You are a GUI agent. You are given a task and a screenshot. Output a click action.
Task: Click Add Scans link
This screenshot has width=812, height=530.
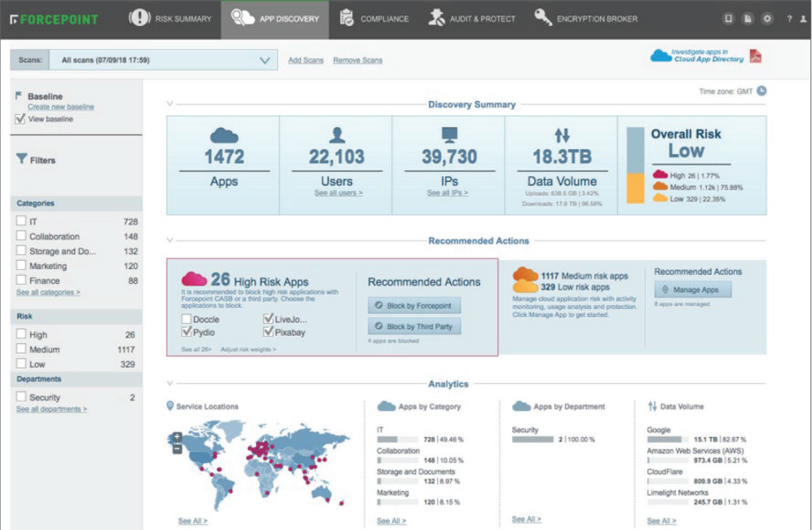(x=306, y=60)
